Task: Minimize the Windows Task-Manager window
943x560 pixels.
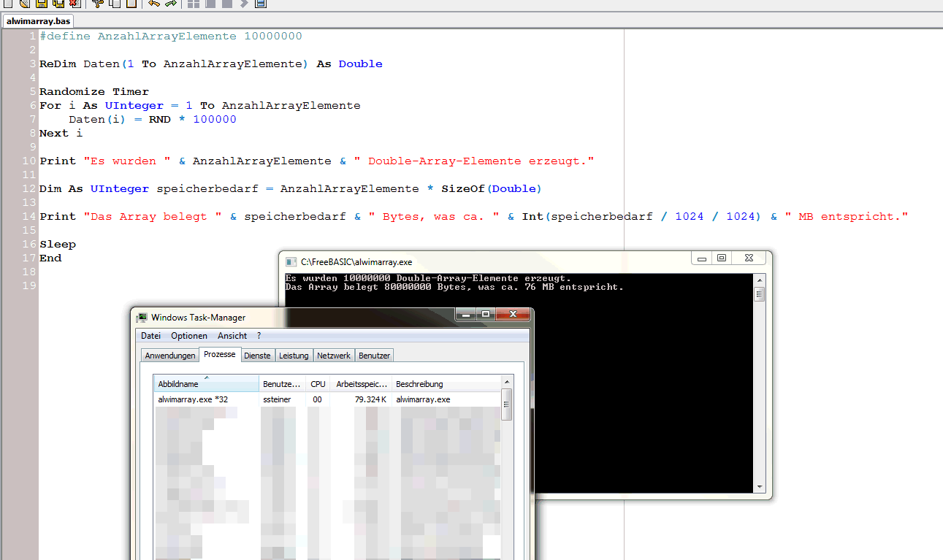Action: coord(465,315)
